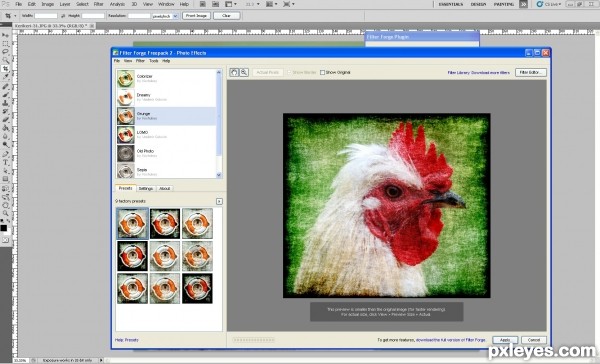The height and width of the screenshot is (364, 600).
Task: Open Filter Library download more filters link
Action: (x=478, y=72)
